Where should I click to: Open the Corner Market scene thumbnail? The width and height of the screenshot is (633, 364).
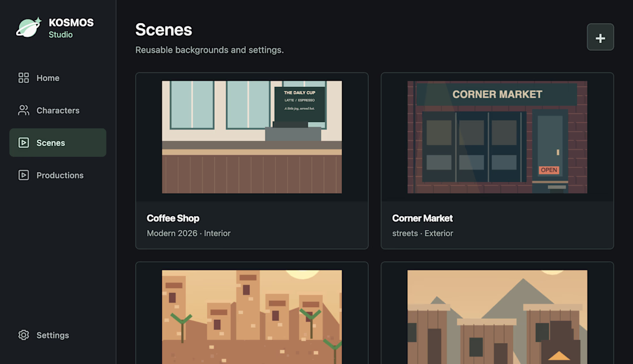[497, 137]
